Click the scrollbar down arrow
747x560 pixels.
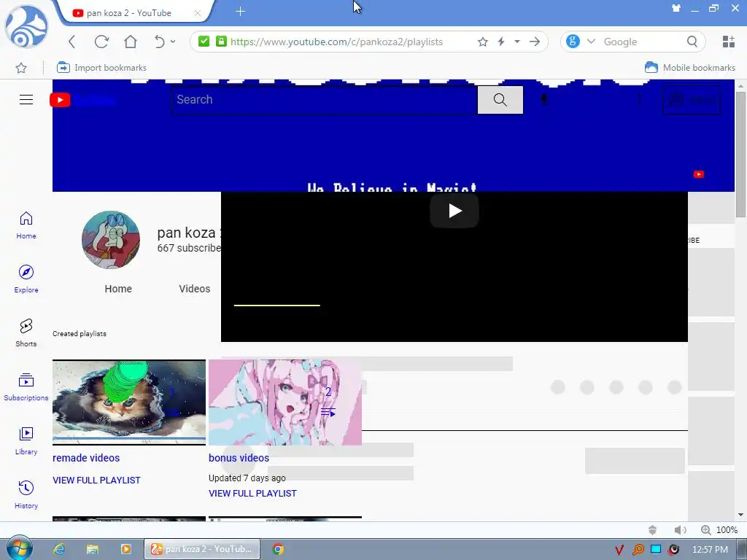pyautogui.click(x=740, y=515)
